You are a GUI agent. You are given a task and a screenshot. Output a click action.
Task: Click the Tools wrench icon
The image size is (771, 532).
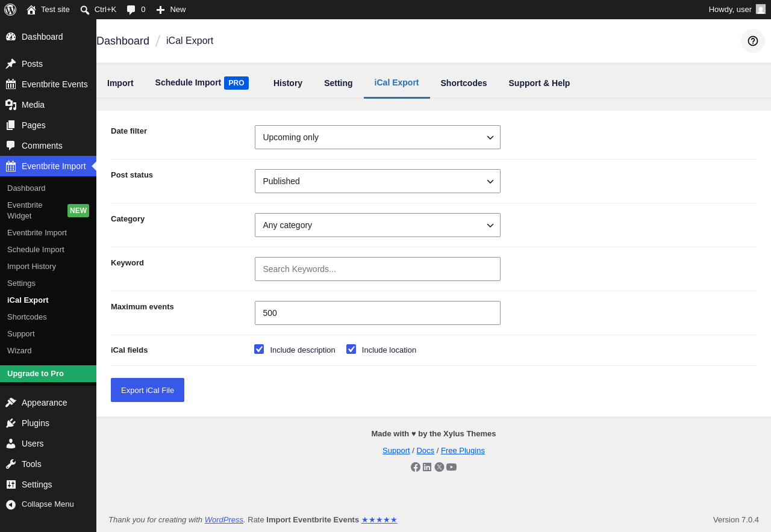point(11,464)
